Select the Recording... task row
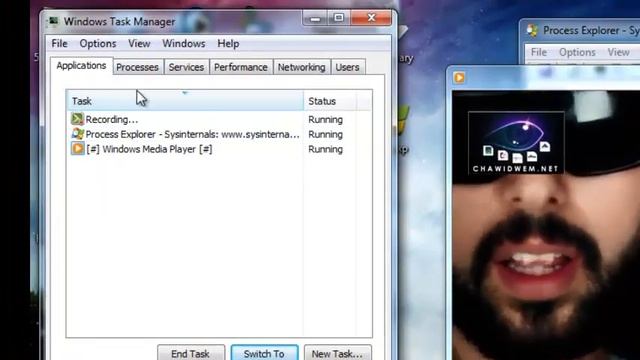640x360 pixels. click(219, 120)
